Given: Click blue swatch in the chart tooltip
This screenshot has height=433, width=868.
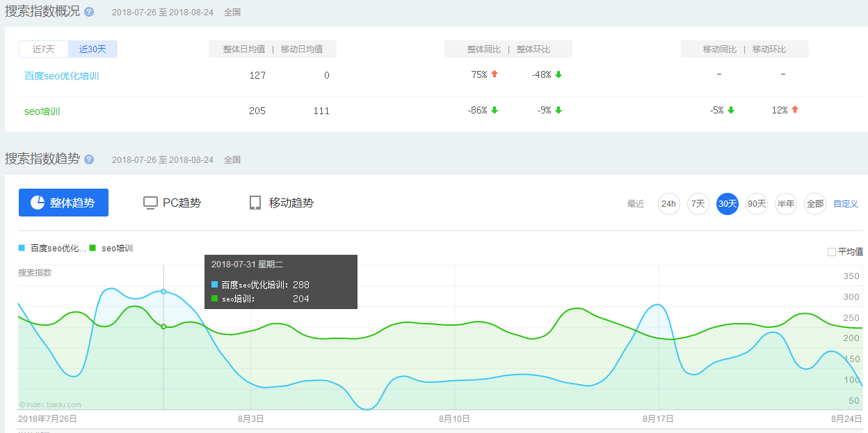Looking at the screenshot, I should [x=215, y=285].
